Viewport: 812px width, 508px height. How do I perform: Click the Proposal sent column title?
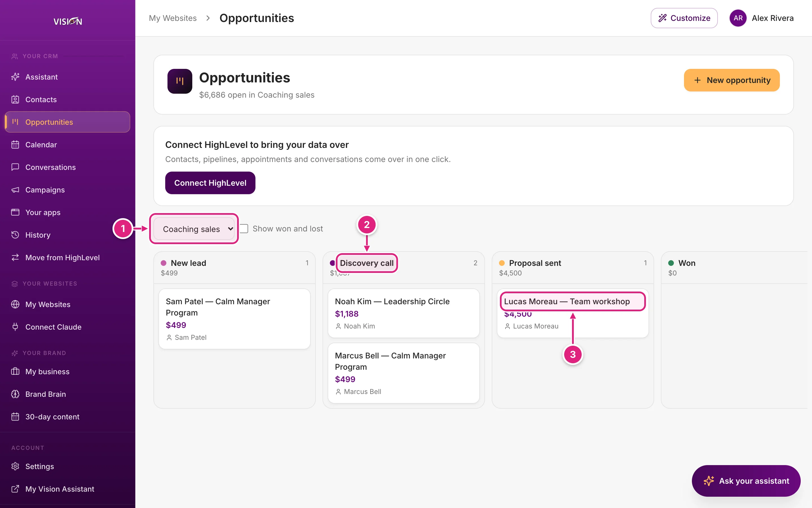(535, 263)
